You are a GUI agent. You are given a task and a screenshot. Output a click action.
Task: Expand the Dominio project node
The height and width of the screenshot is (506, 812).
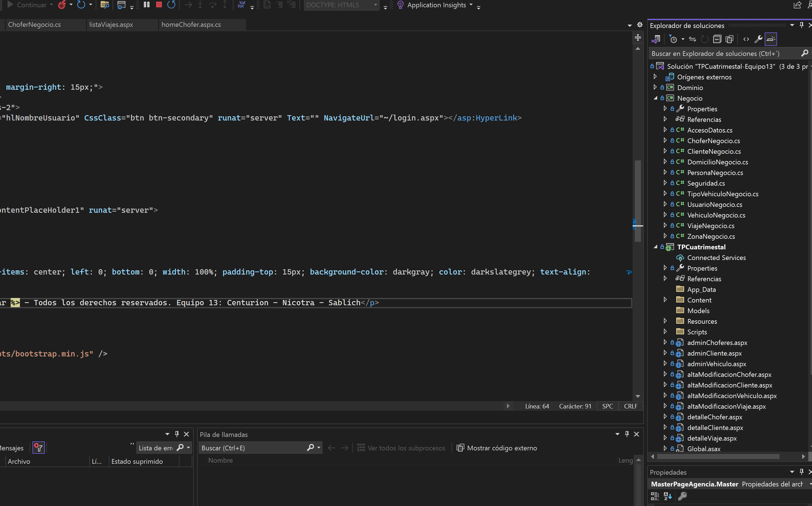(x=655, y=87)
